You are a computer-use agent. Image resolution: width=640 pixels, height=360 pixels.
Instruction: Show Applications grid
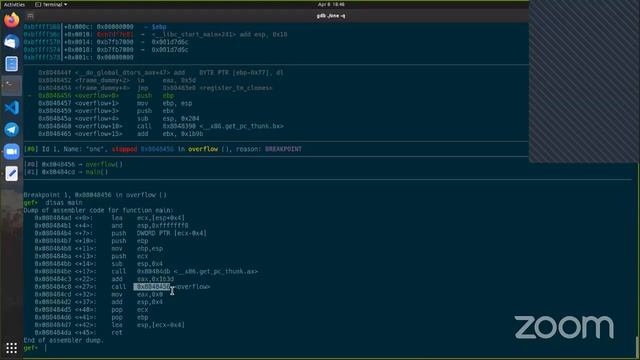(11, 348)
